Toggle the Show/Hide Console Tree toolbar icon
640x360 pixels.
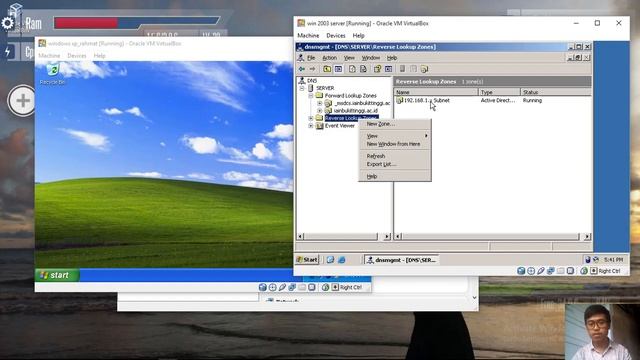[x=338, y=69]
